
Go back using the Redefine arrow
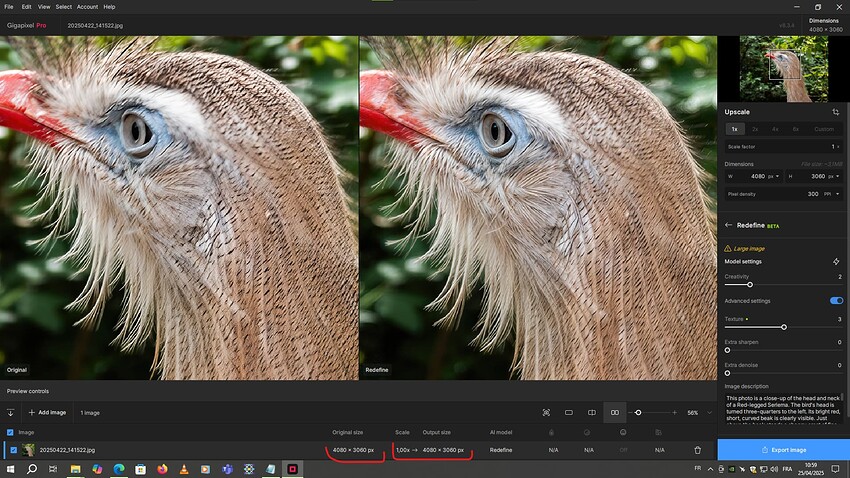pyautogui.click(x=729, y=225)
